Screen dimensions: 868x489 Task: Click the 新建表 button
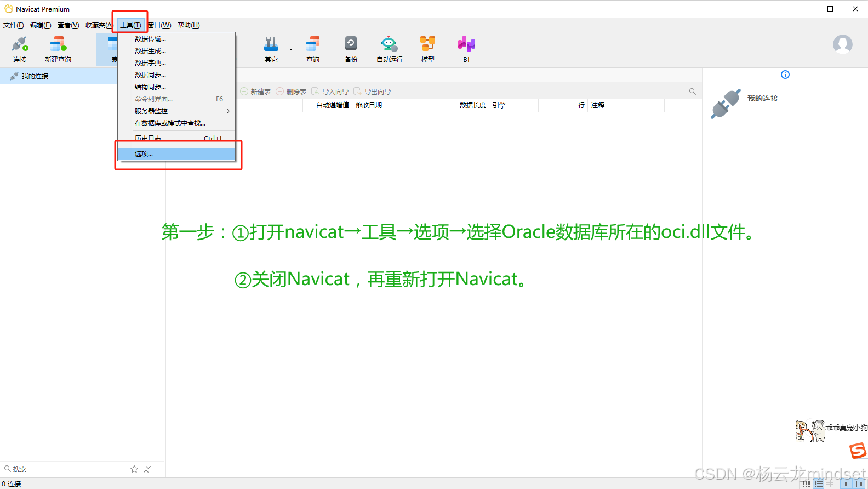[x=256, y=92]
